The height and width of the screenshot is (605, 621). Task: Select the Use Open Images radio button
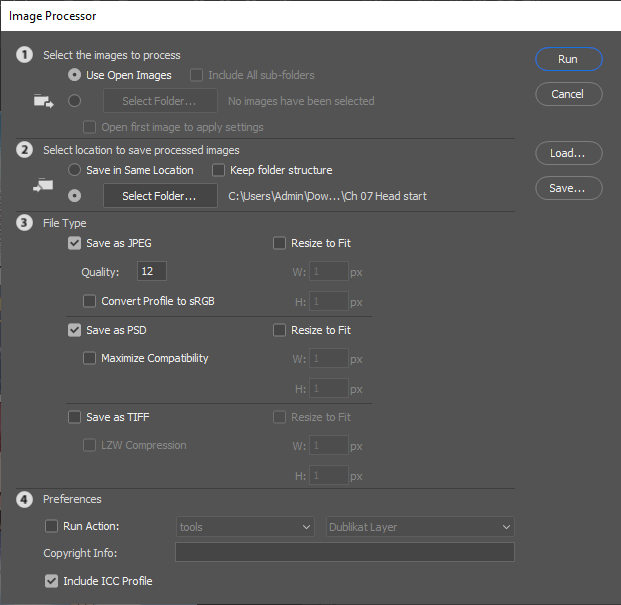(74, 75)
